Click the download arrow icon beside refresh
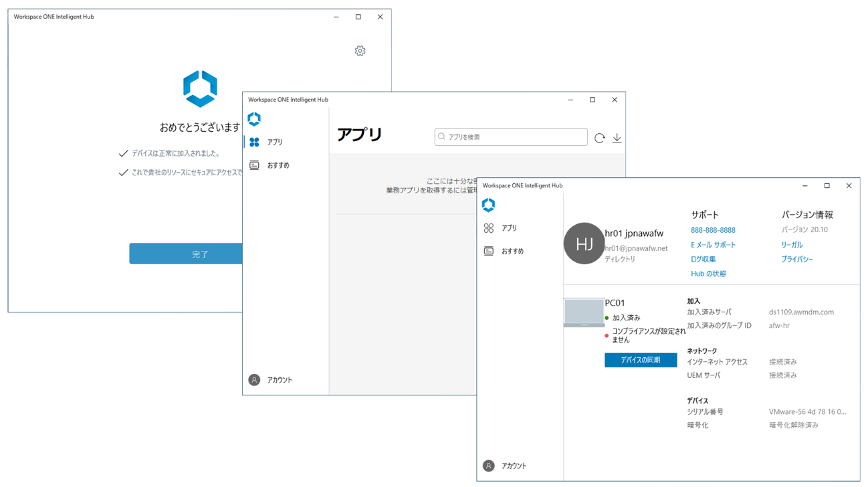The height and width of the screenshot is (487, 868). (x=617, y=138)
